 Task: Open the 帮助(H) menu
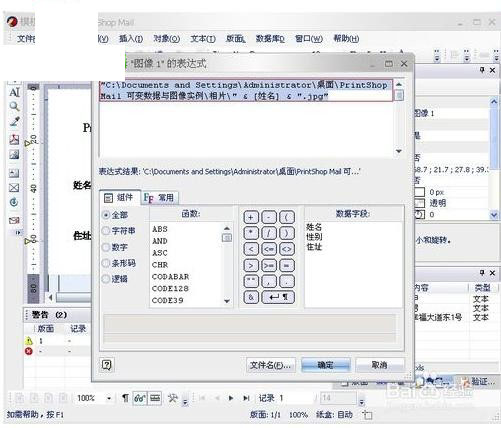[346, 39]
